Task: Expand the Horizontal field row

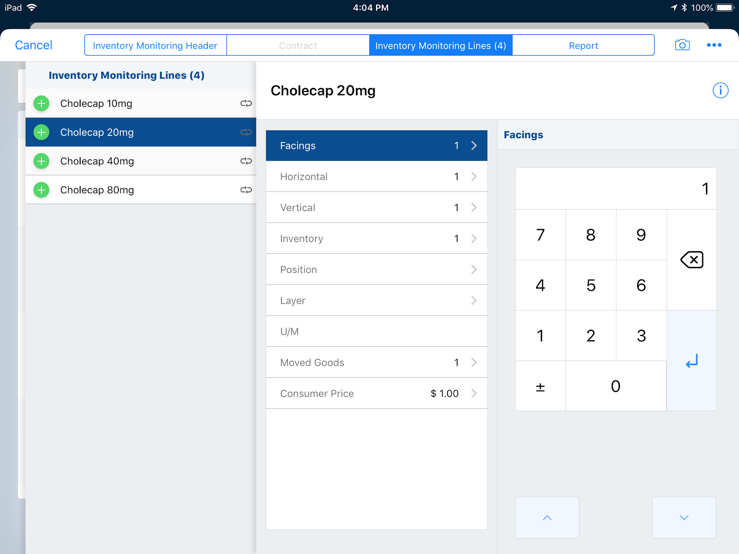Action: coord(376,177)
